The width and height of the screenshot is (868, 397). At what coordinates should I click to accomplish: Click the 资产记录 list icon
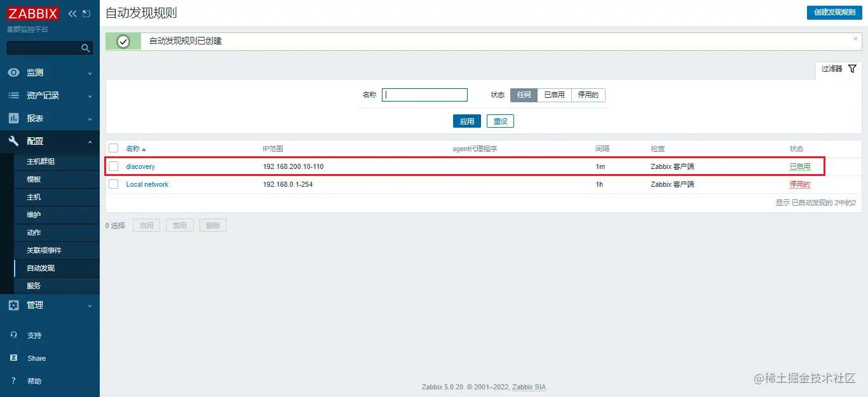point(13,95)
